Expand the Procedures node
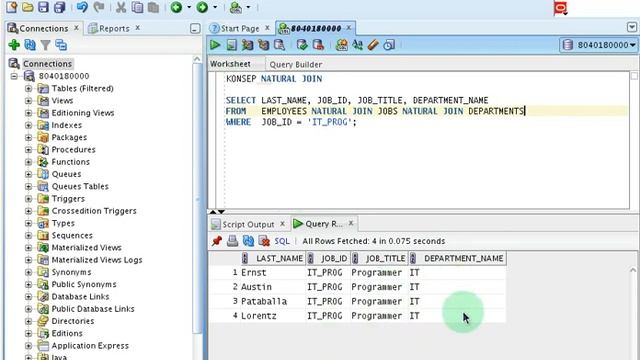This screenshot has width=640, height=360. [x=28, y=149]
